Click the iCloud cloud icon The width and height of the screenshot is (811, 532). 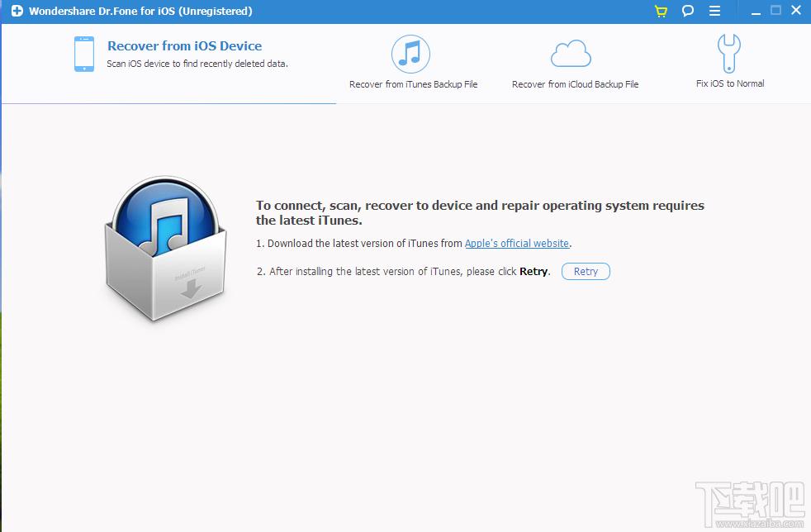571,54
